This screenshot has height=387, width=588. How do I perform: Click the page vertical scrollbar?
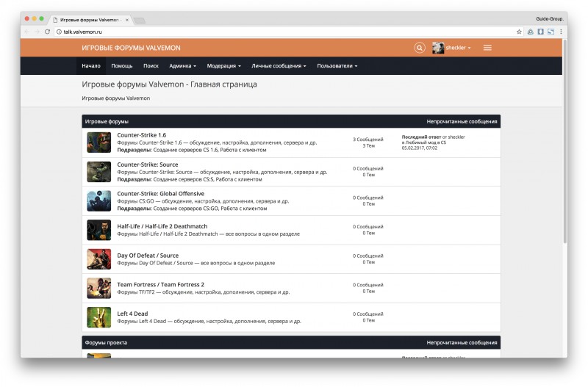tap(564, 142)
